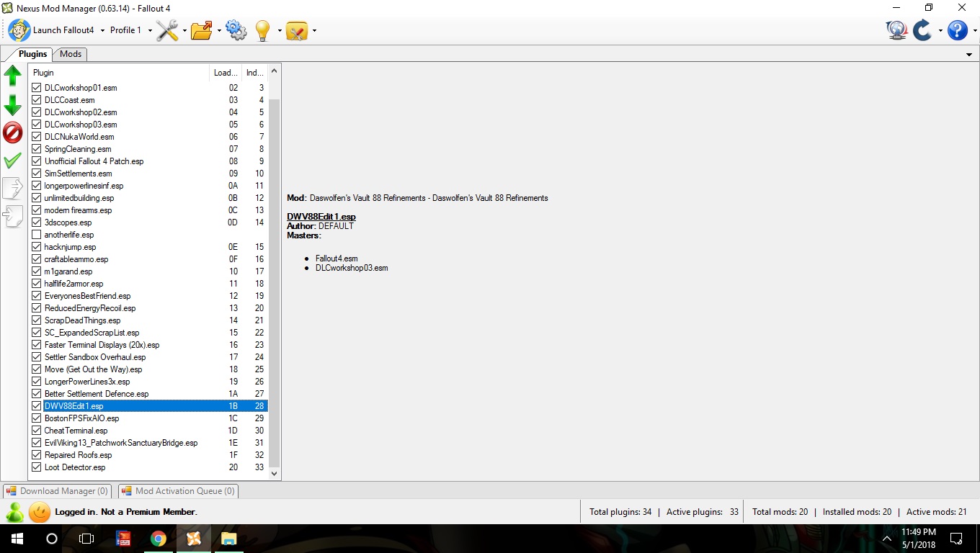
Task: Toggle the SimSettlements.esm checkbox
Action: coord(37,174)
